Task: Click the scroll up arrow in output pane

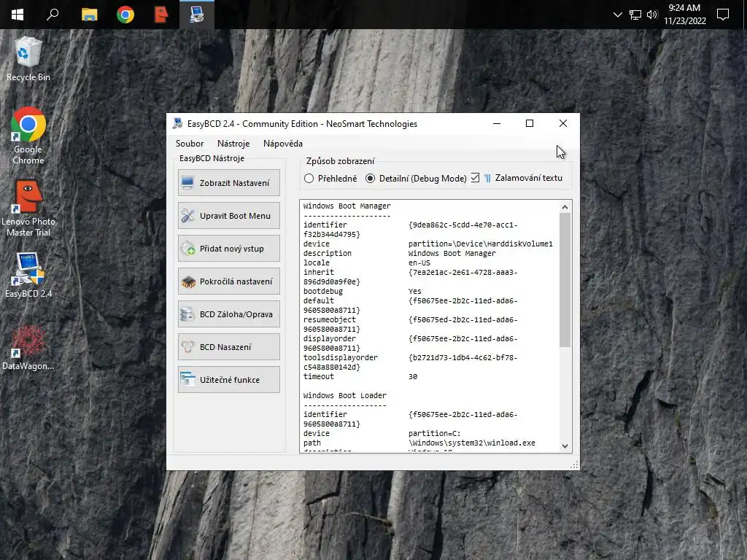Action: coord(565,207)
